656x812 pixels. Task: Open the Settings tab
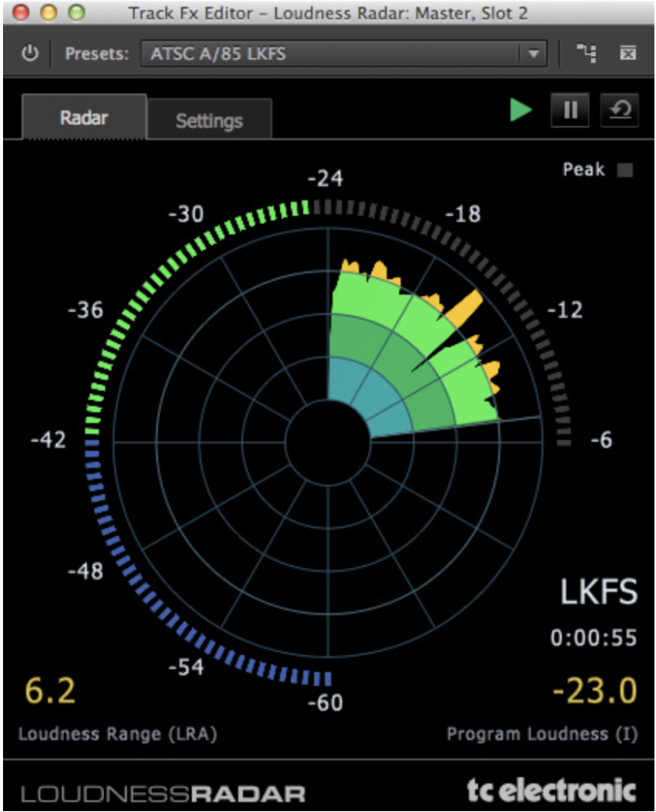[209, 121]
